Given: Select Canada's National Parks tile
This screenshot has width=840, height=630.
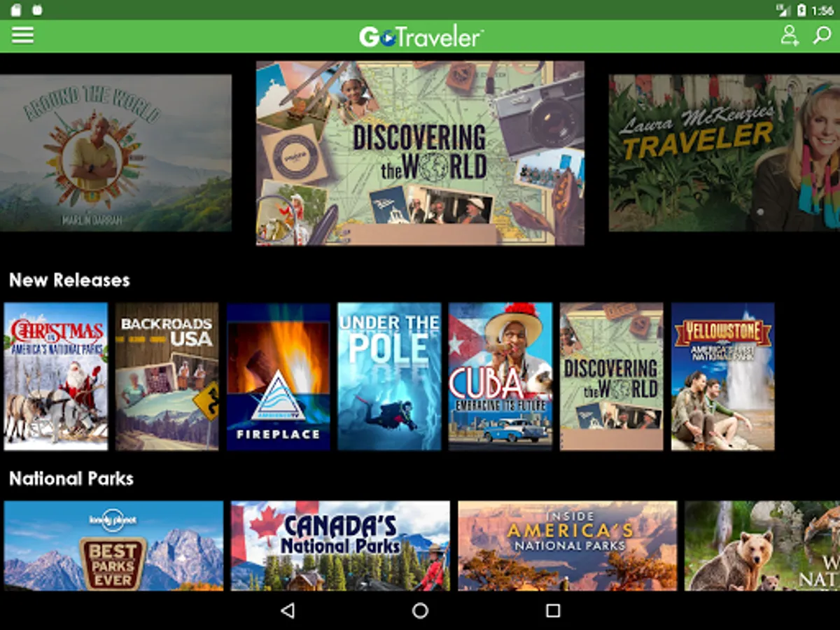Looking at the screenshot, I should click(x=340, y=545).
